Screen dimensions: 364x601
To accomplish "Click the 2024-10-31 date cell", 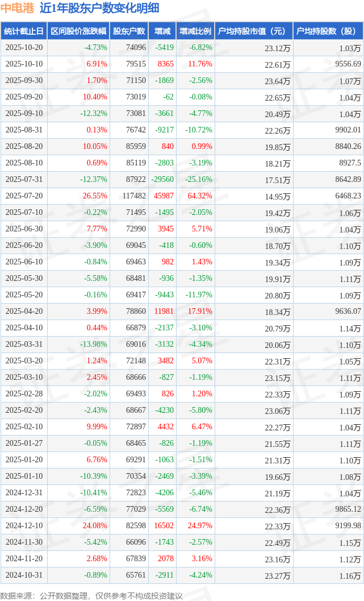I will click(24, 575).
